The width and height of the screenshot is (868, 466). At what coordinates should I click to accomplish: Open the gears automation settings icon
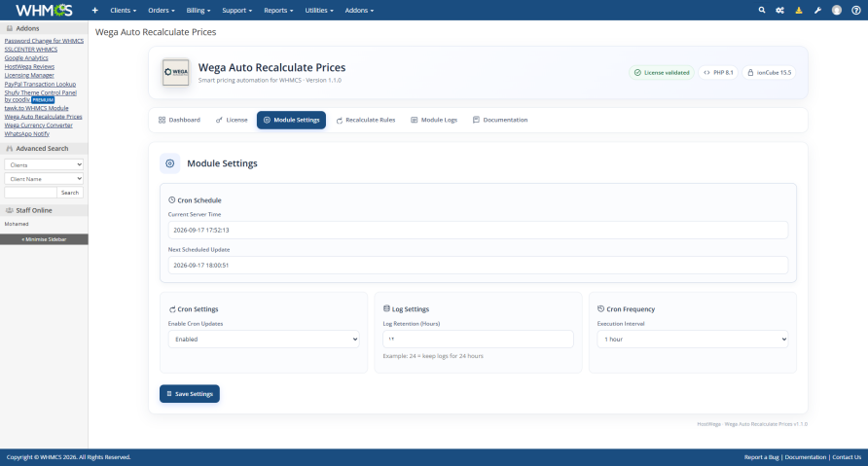[780, 10]
